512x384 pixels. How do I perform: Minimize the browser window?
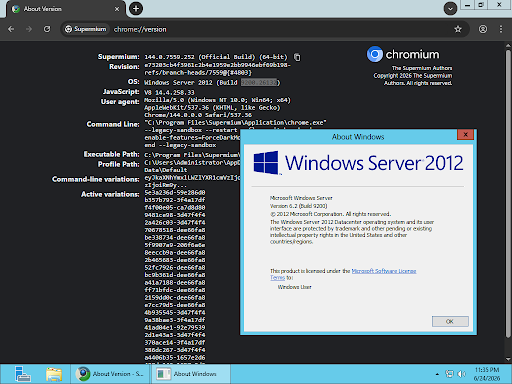pos(468,5)
